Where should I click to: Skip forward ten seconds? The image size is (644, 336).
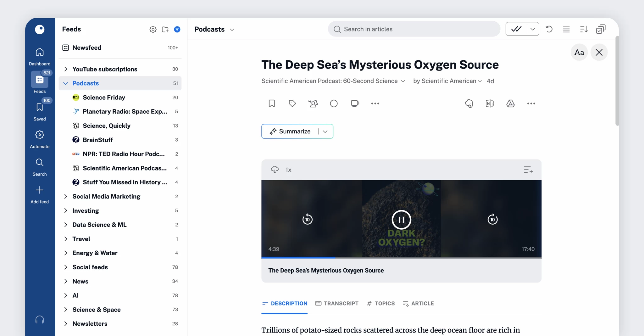[x=492, y=219]
